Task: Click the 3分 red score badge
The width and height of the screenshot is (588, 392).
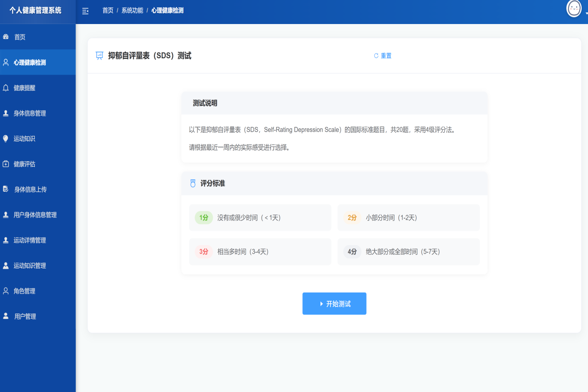Action: pyautogui.click(x=203, y=251)
